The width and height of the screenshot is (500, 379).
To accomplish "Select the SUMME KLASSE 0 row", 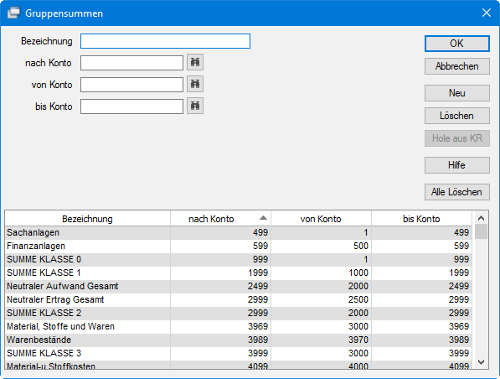I will (238, 259).
